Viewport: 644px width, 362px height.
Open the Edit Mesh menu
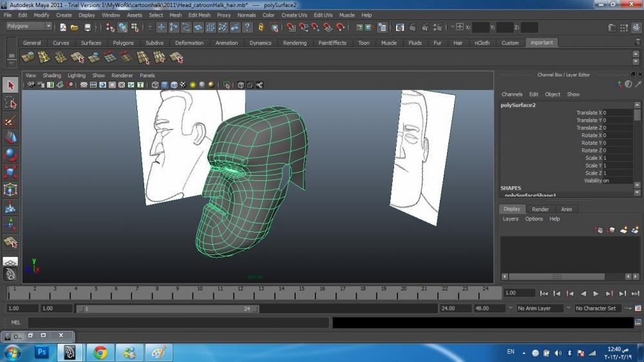(199, 15)
